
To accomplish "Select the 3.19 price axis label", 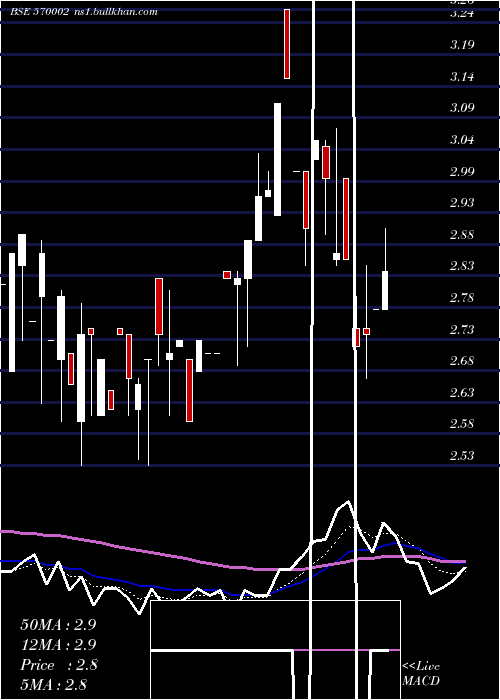I will click(x=462, y=45).
